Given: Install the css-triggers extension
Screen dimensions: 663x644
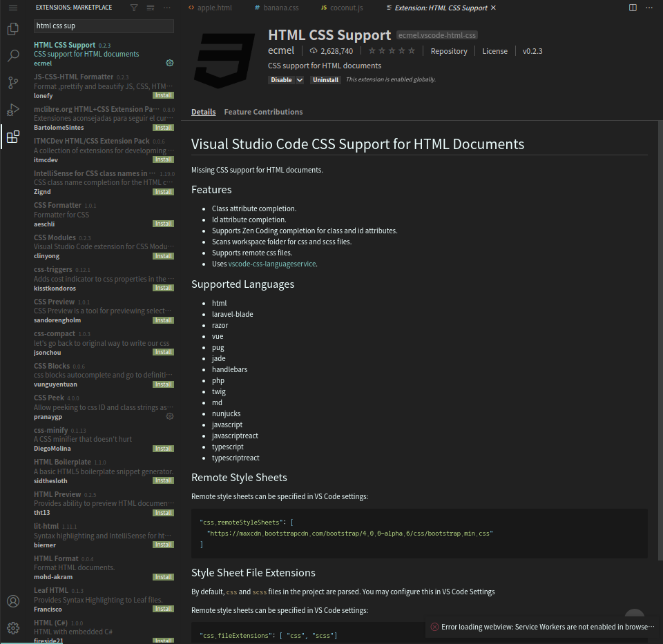Looking at the screenshot, I should pyautogui.click(x=163, y=288).
